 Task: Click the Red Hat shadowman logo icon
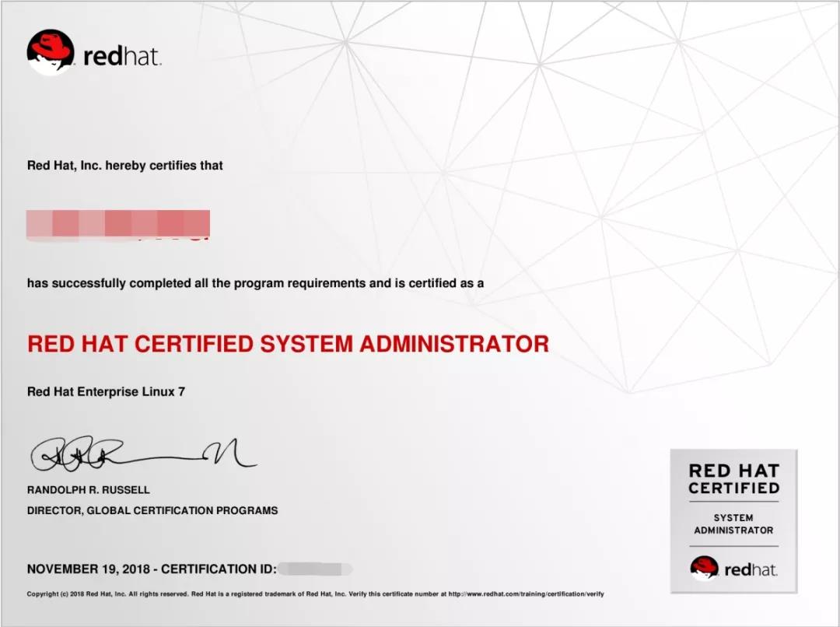(51, 52)
